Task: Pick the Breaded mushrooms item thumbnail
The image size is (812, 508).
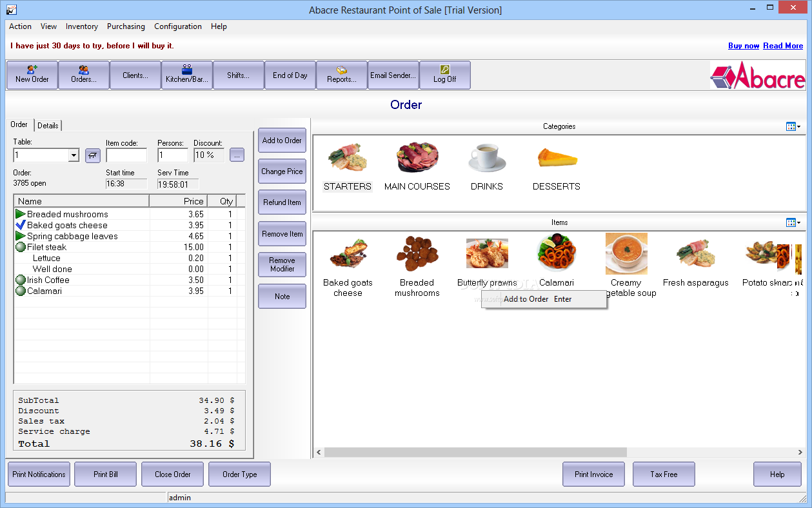Action: (x=417, y=254)
